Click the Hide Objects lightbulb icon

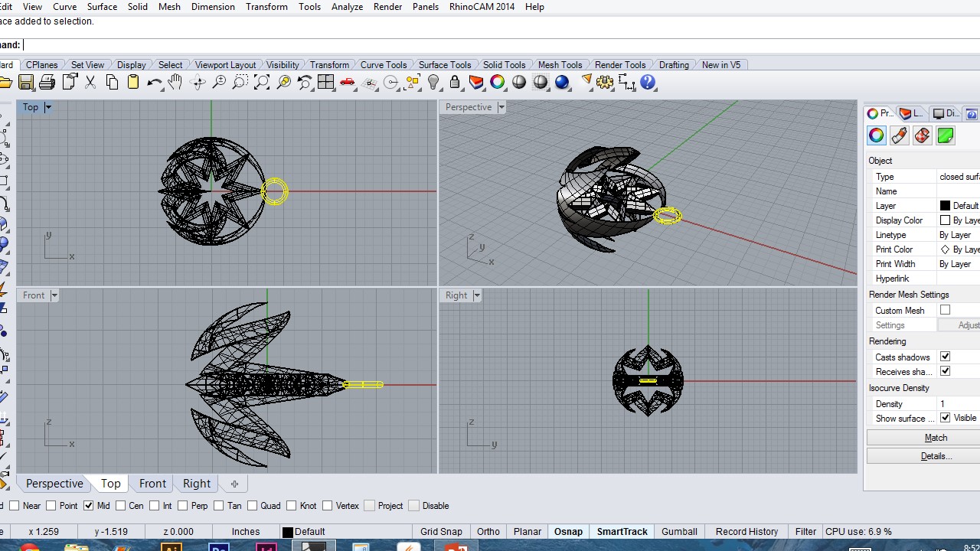click(x=433, y=83)
